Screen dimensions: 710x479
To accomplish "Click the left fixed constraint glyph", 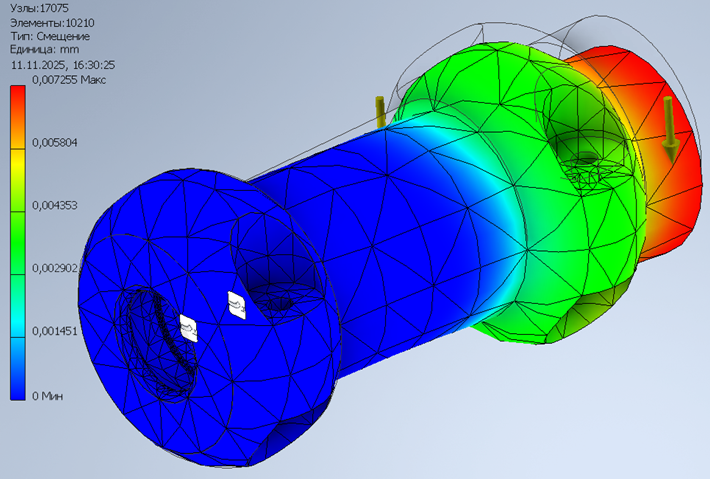I will coord(188,327).
